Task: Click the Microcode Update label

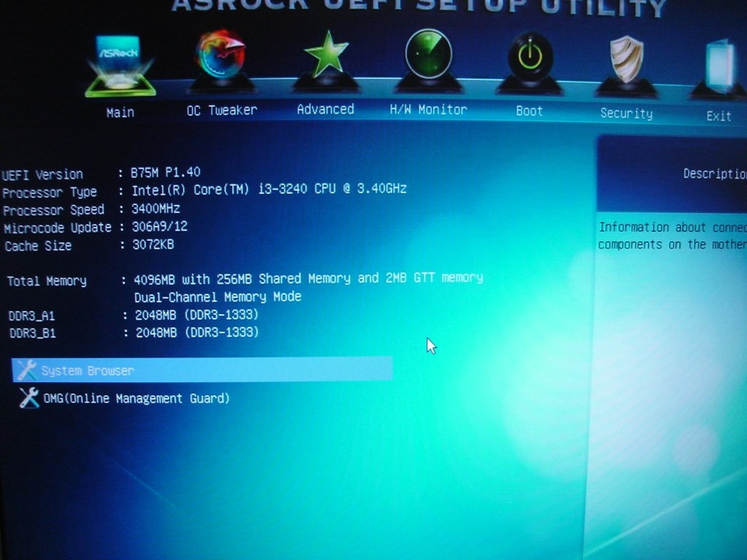Action: pyautogui.click(x=58, y=228)
